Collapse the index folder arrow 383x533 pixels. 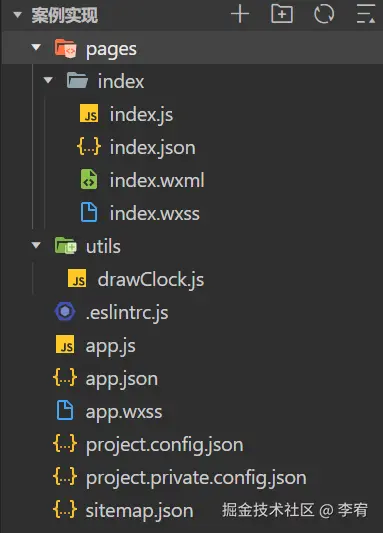coord(48,80)
